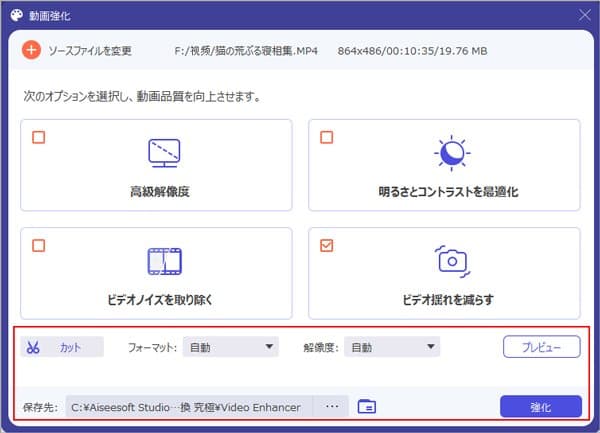Click the scissors cut icon
The image size is (600, 433).
coord(33,347)
